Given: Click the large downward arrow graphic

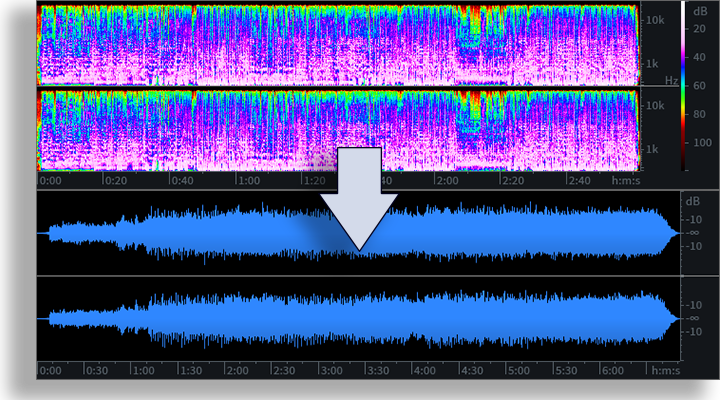Looking at the screenshot, I should [x=359, y=197].
